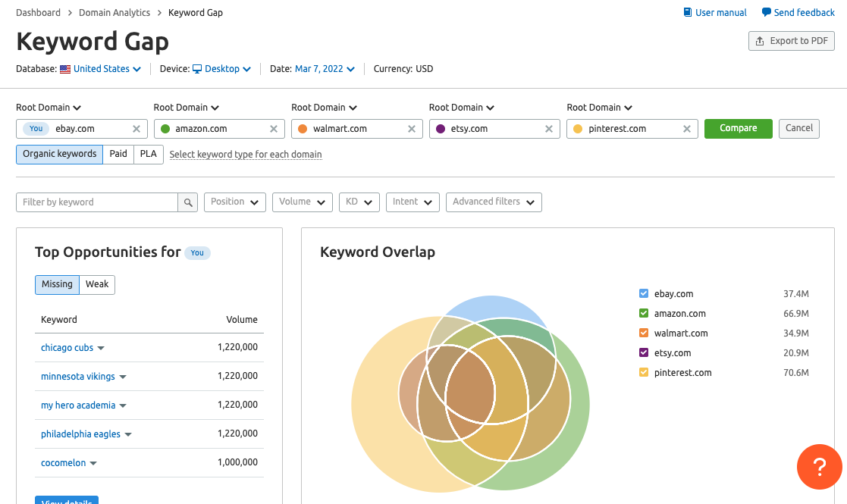Image resolution: width=847 pixels, height=504 pixels.
Task: Open the Intent filter dropdown
Action: point(412,202)
